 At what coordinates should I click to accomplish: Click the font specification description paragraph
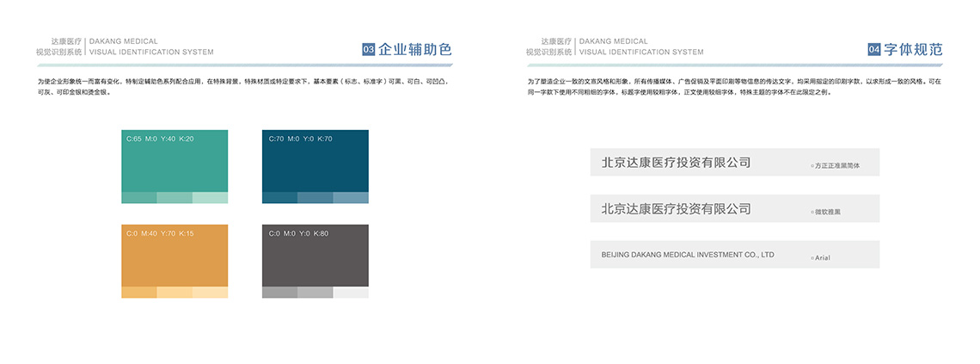pos(734,86)
